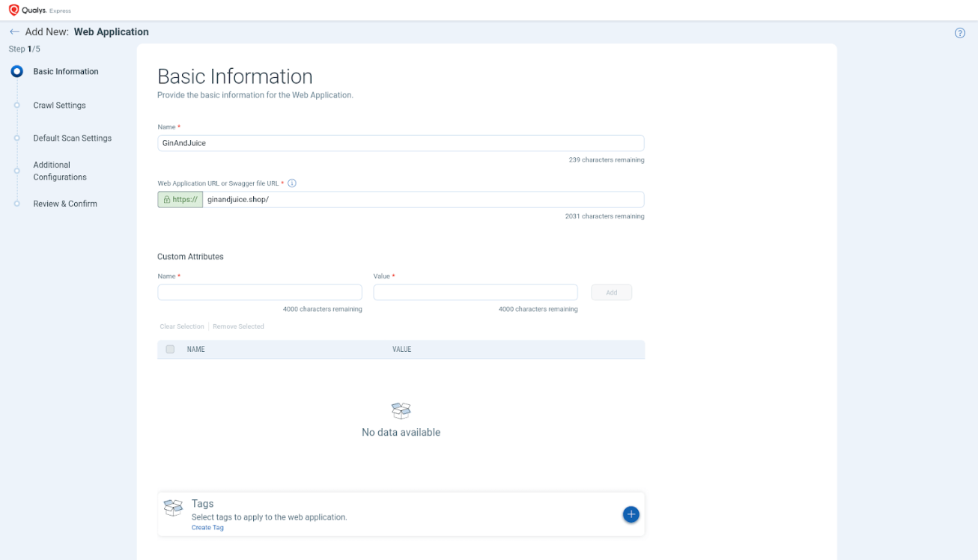Click the Step 1/5 indicator
Viewport: 978px width, 560px height.
coord(24,49)
